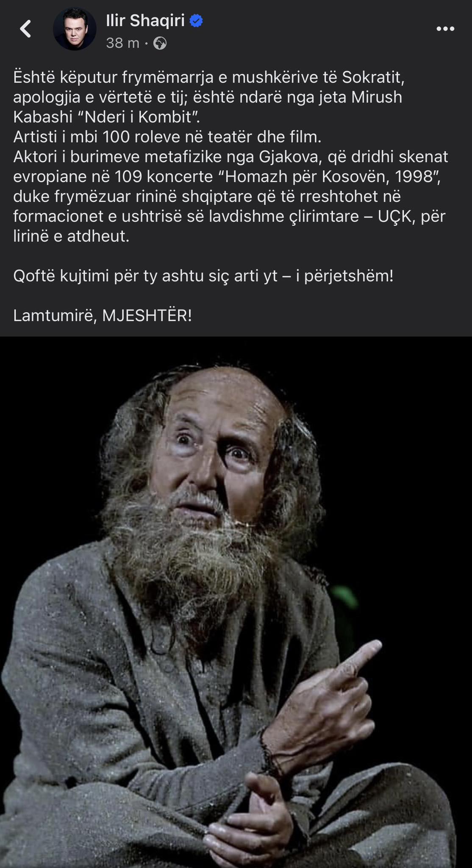
Task: Tap the words "lirinë e atdheut"
Action: pos(71,236)
